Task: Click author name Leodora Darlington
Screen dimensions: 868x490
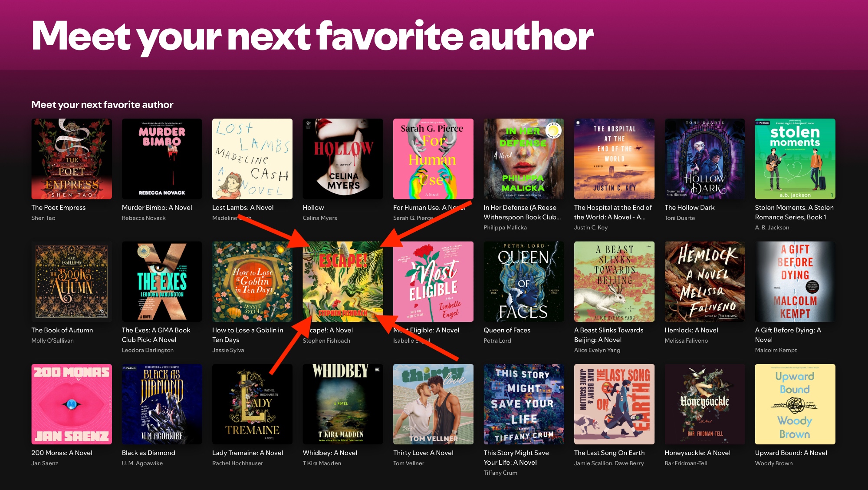Action: 148,350
